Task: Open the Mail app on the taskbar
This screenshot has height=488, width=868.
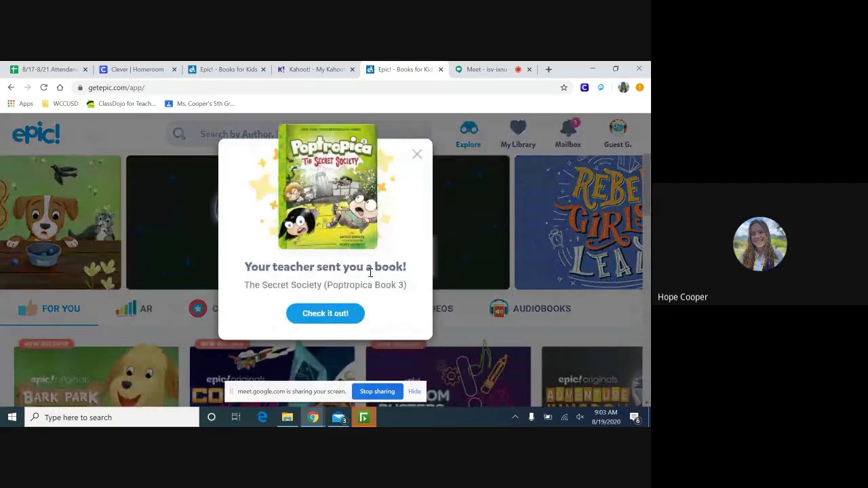Action: point(338,418)
